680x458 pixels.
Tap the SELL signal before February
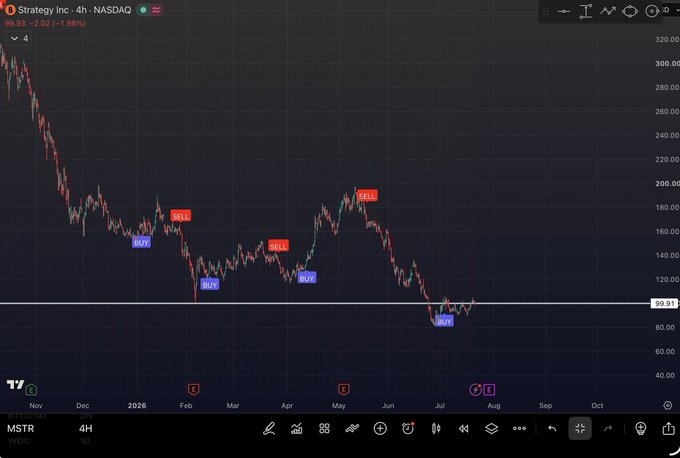(x=180, y=216)
